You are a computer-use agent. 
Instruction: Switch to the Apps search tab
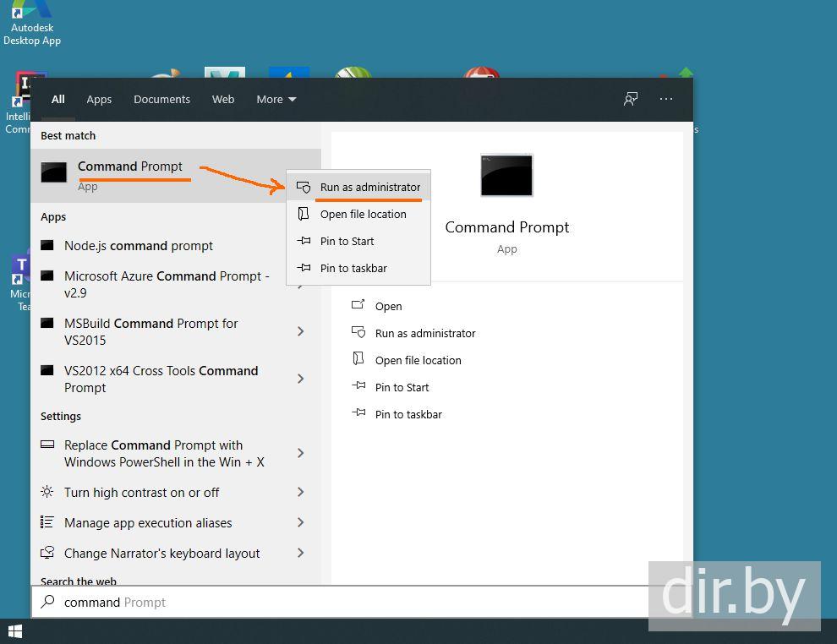click(x=99, y=100)
